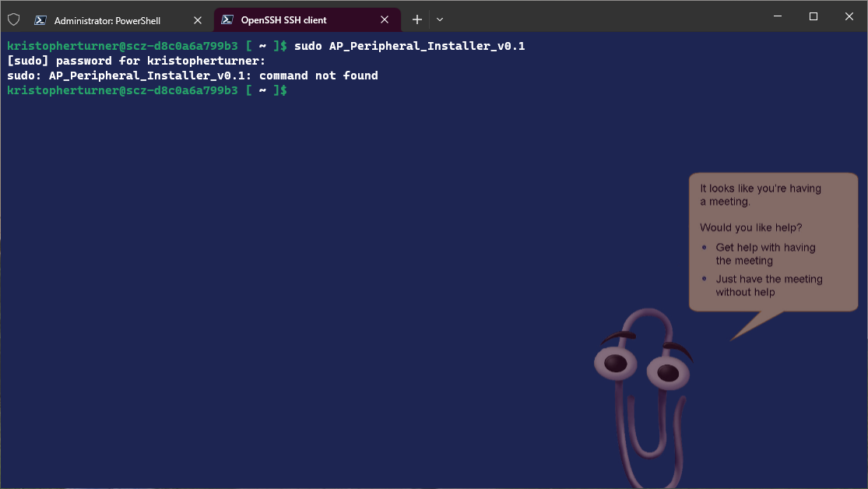Expand the new tab profile dropdown chevron
The image size is (868, 489).
coord(440,19)
